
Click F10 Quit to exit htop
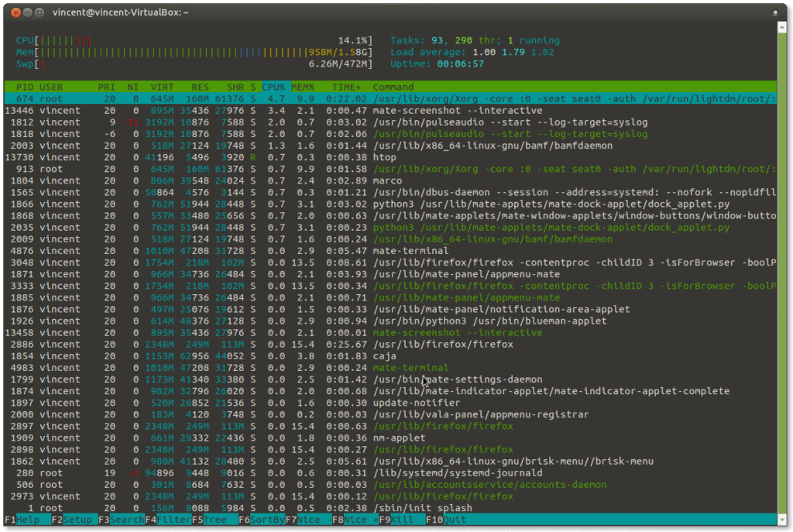pos(454,520)
